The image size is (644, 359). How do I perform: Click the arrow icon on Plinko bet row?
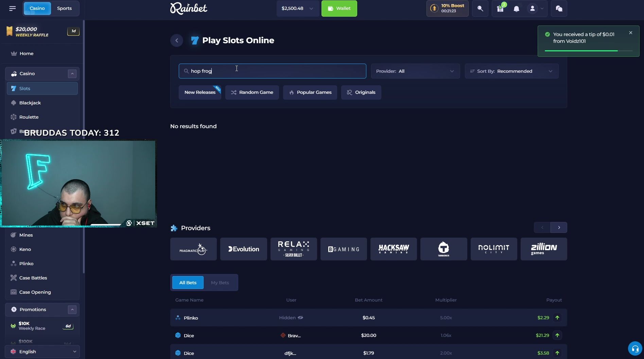coord(557,318)
